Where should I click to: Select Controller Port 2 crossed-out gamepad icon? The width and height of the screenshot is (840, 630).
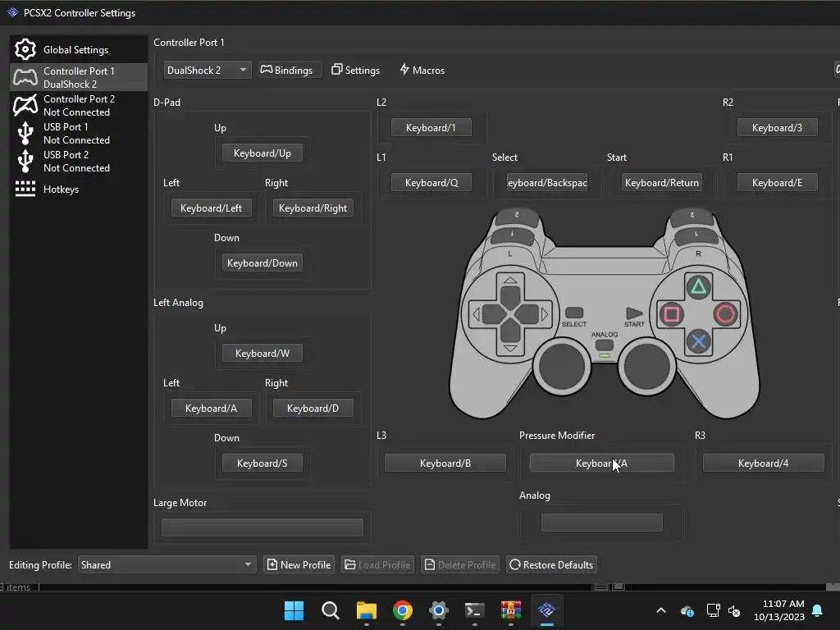(25, 106)
